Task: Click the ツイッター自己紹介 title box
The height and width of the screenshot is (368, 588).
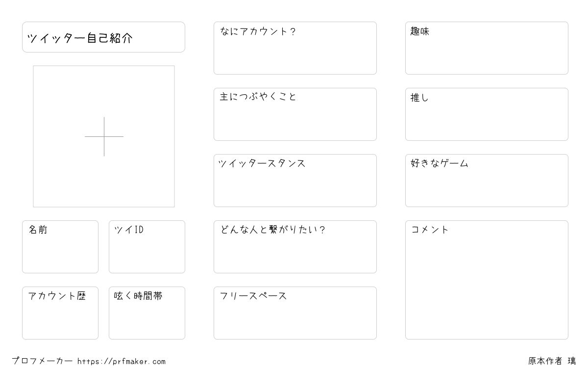Action: [x=103, y=37]
